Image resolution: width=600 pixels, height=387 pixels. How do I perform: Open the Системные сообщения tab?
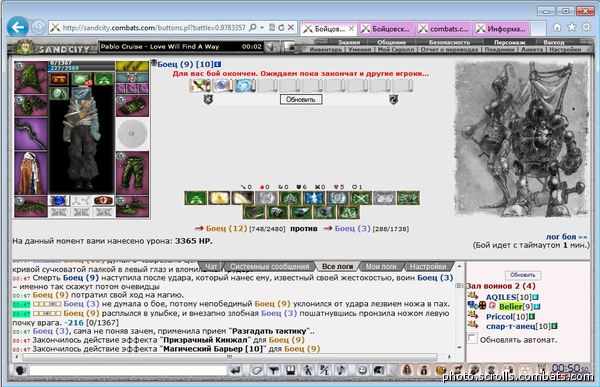click(x=269, y=266)
